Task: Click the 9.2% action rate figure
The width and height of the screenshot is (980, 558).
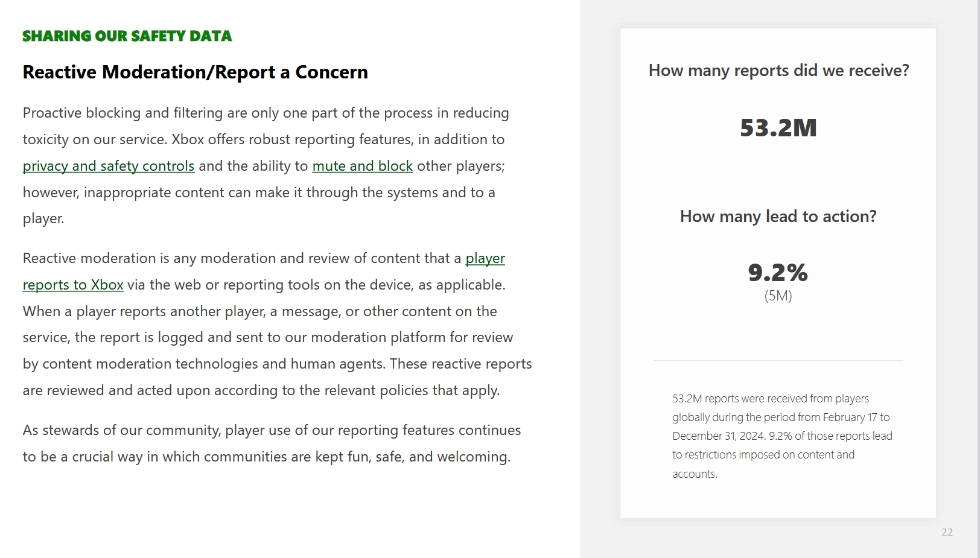Action: (778, 273)
